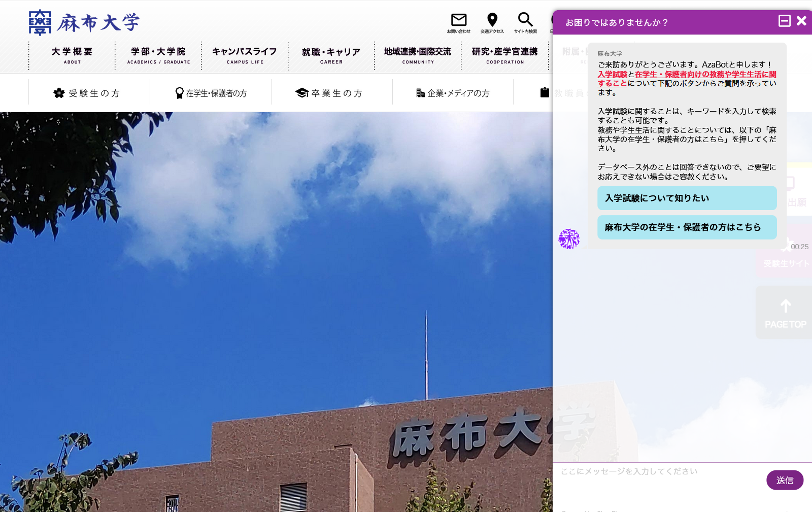The image size is (812, 512).
Task: Click the 入学試験について知りたい chat button
Action: (x=687, y=198)
